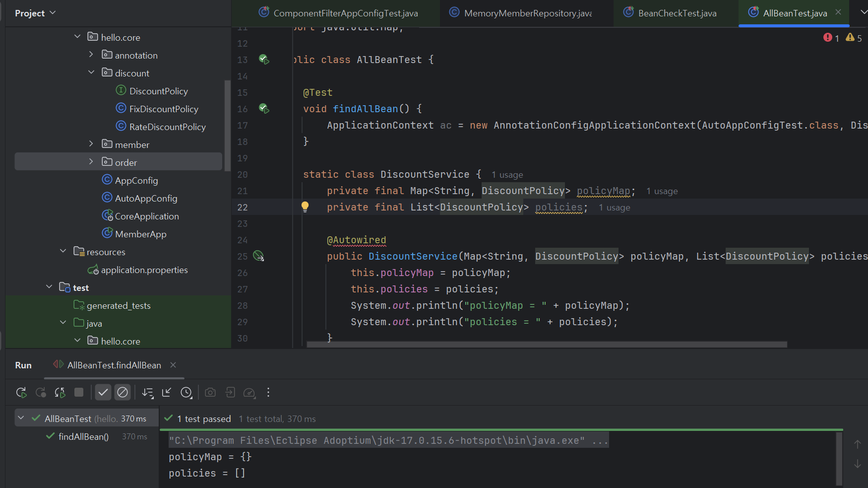Click the collapse all tests icon
Screen dimensions: 868x488
pyautogui.click(x=167, y=392)
